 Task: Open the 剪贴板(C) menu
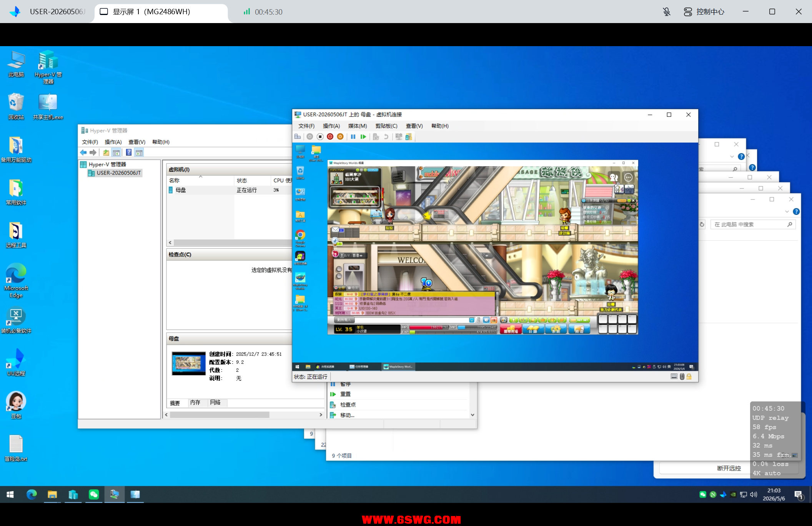(386, 126)
